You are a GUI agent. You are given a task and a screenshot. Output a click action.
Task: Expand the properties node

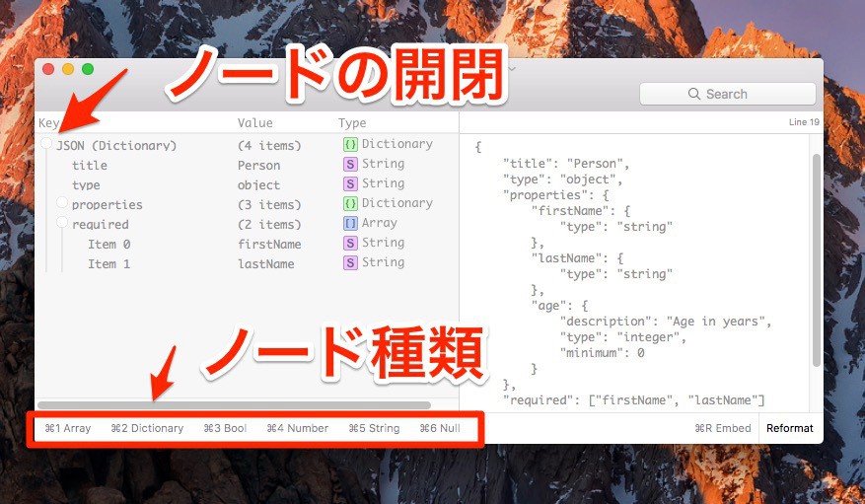point(62,202)
